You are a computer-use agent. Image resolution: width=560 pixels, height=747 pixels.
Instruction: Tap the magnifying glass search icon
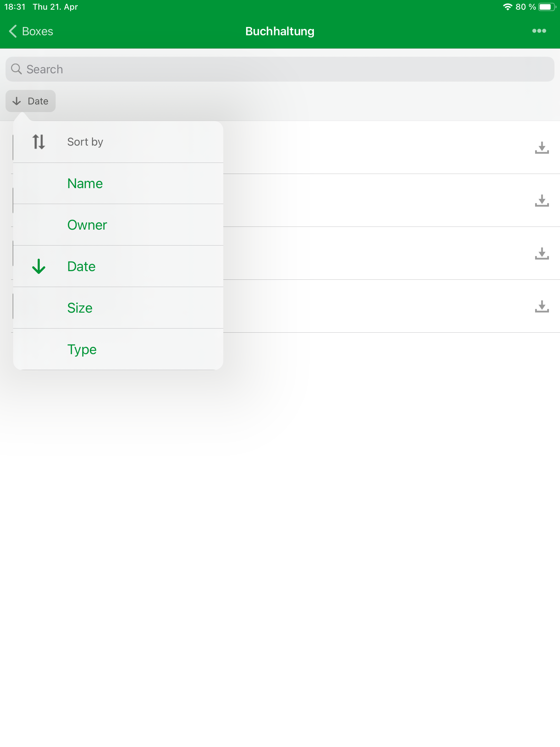[16, 69]
